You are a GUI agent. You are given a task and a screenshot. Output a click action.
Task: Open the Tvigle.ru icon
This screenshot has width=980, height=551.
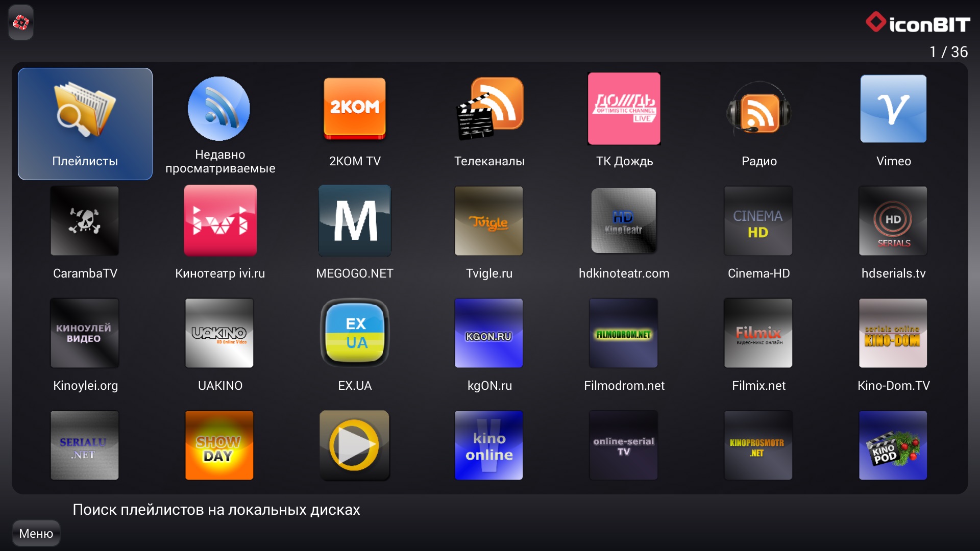coord(489,221)
